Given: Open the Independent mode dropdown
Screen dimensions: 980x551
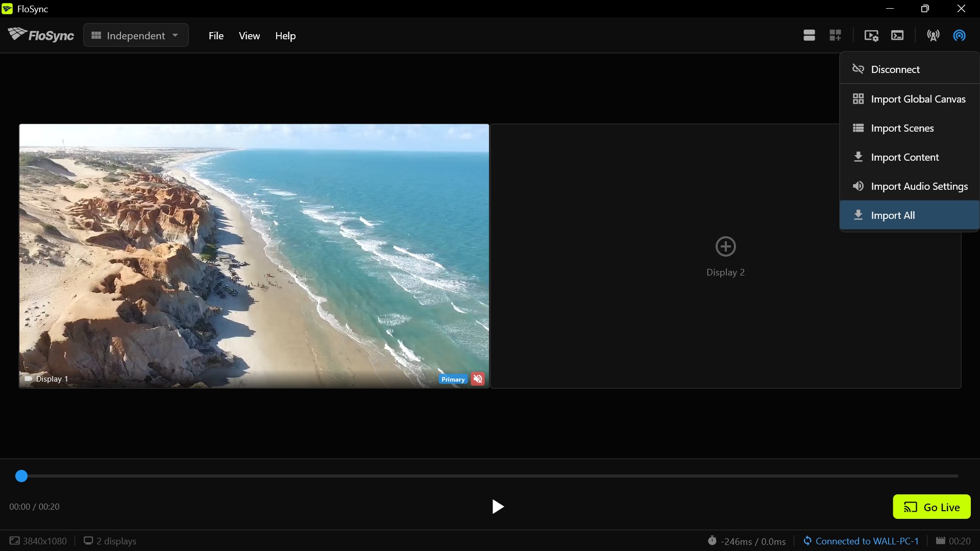Looking at the screenshot, I should tap(136, 36).
